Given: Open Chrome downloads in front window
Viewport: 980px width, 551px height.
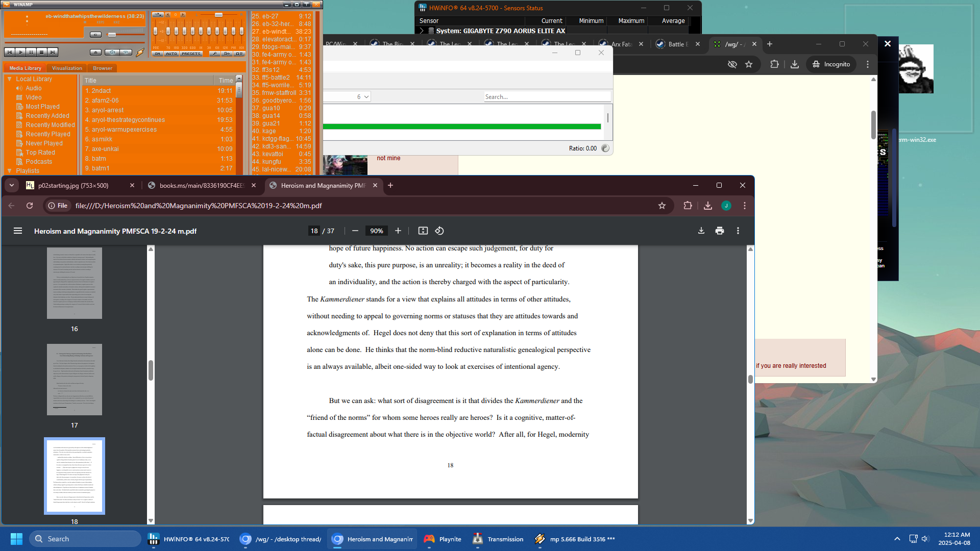Looking at the screenshot, I should 708,206.
